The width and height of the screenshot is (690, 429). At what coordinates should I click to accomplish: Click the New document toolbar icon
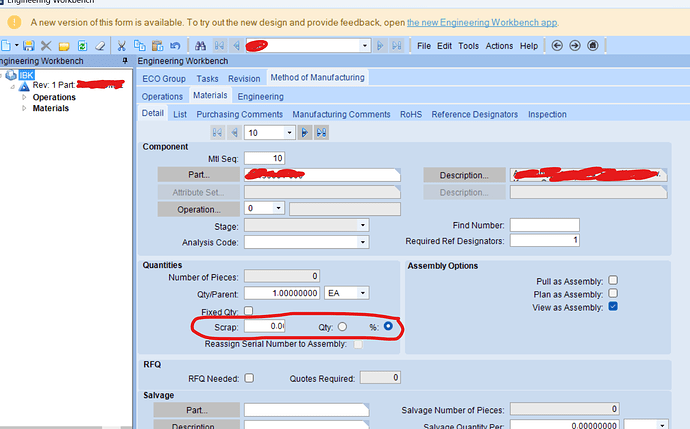point(6,46)
